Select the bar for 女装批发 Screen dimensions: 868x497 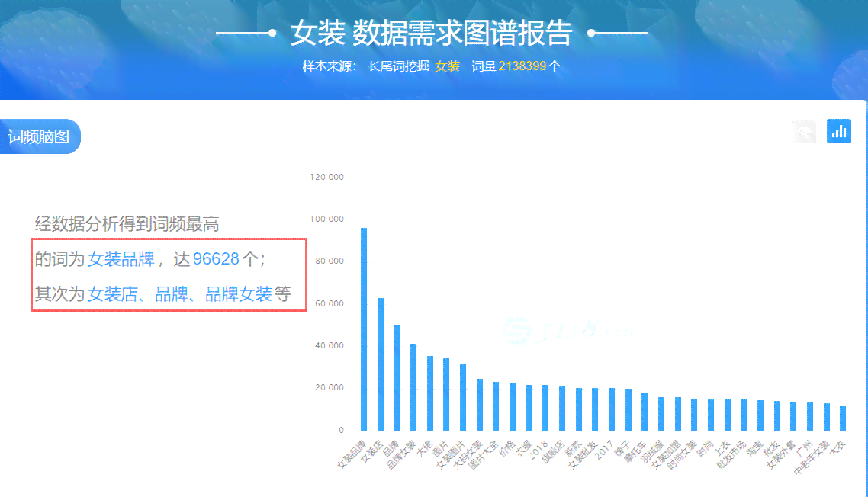(x=595, y=409)
